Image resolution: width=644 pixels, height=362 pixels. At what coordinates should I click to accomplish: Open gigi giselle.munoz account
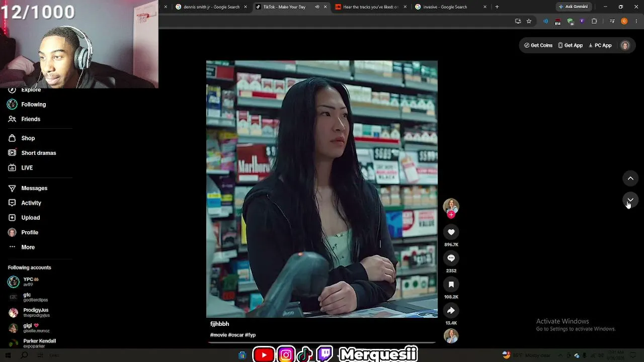(29, 328)
